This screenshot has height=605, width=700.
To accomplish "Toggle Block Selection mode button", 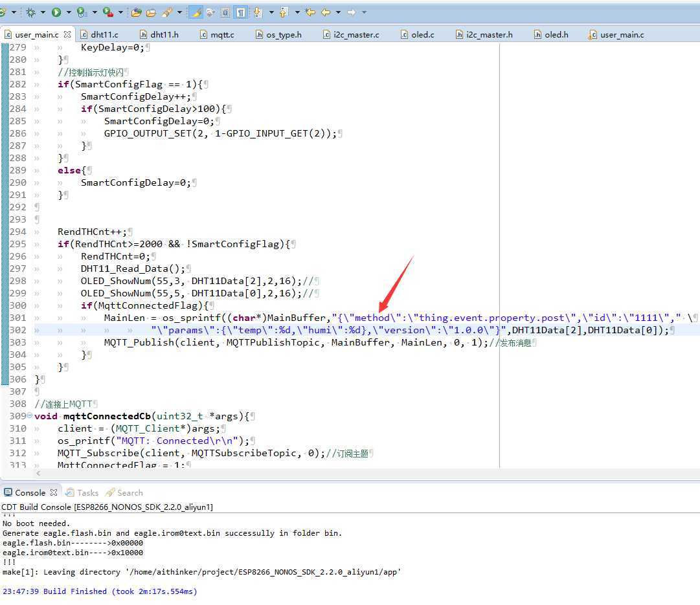I will click(x=225, y=12).
